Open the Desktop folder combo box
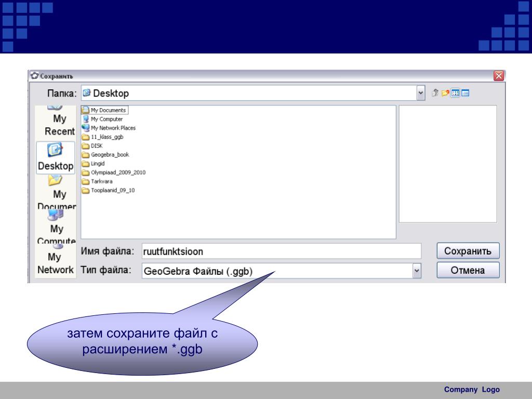532x399 pixels. click(253, 93)
